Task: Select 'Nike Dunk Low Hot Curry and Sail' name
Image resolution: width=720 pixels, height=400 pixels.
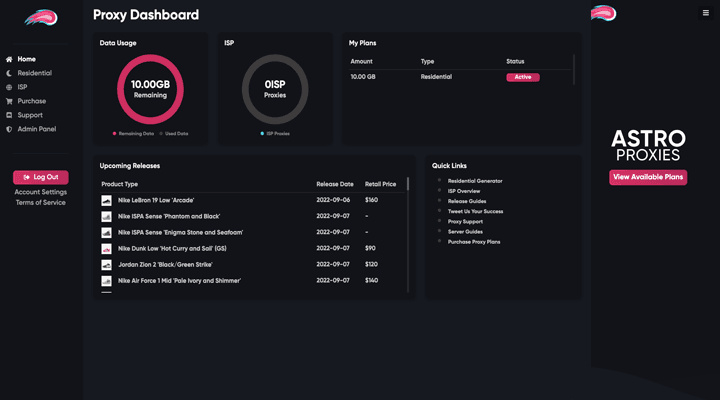Action: (172, 248)
